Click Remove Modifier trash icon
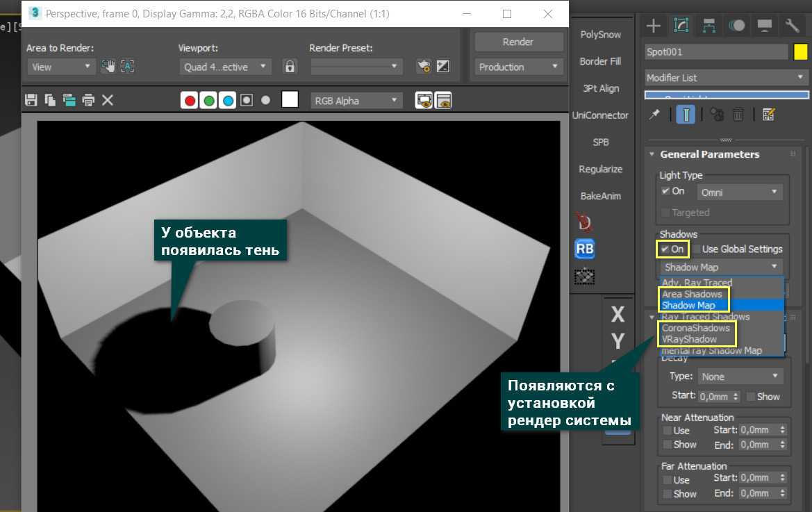 click(738, 115)
